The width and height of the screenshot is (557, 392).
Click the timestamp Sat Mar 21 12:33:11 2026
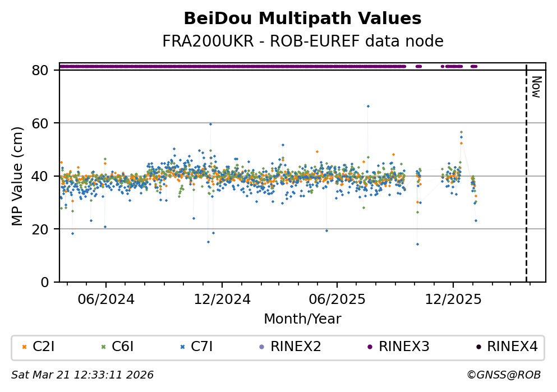point(82,375)
